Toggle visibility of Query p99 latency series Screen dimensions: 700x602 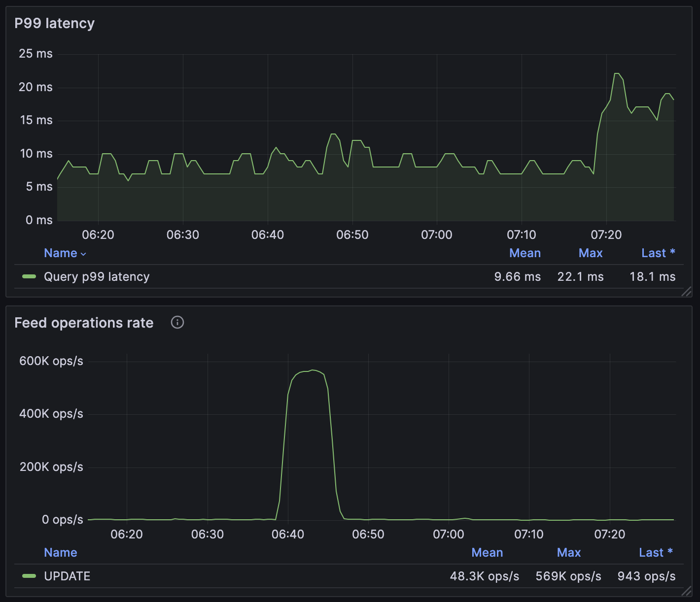(x=97, y=276)
